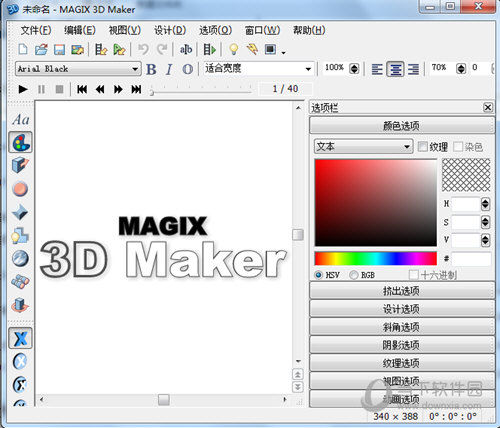Screen dimensions: 500x428
Task: Expand the 设计选项 panel
Action: [x=402, y=309]
